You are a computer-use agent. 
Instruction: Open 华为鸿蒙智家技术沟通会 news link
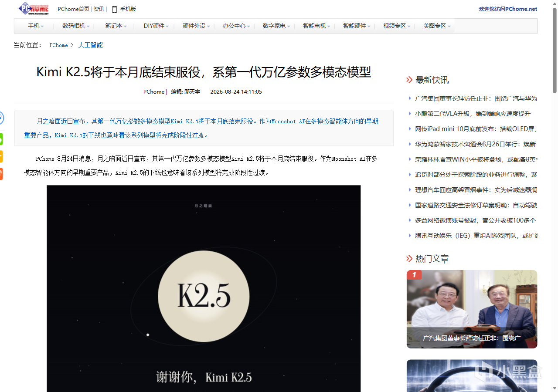pyautogui.click(x=475, y=145)
